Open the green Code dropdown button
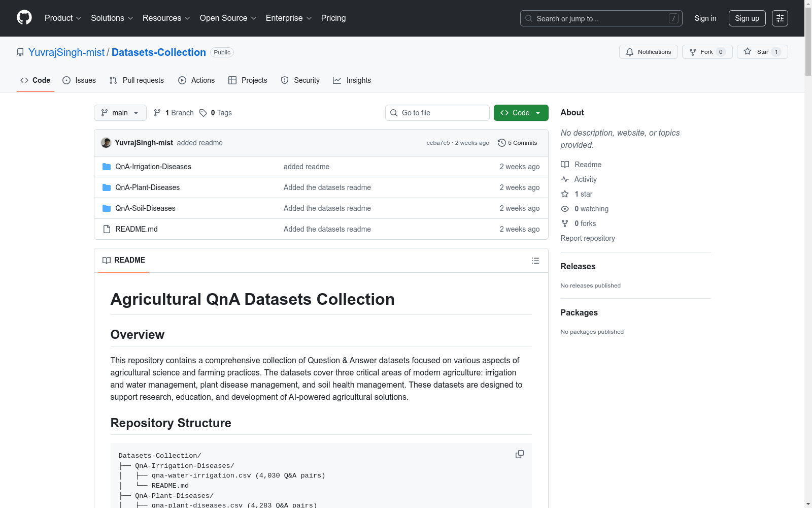812x508 pixels. tap(521, 113)
